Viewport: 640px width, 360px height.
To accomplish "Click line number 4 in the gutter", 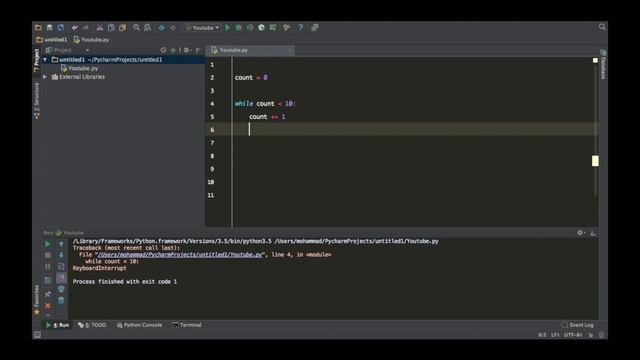I will pos(212,104).
